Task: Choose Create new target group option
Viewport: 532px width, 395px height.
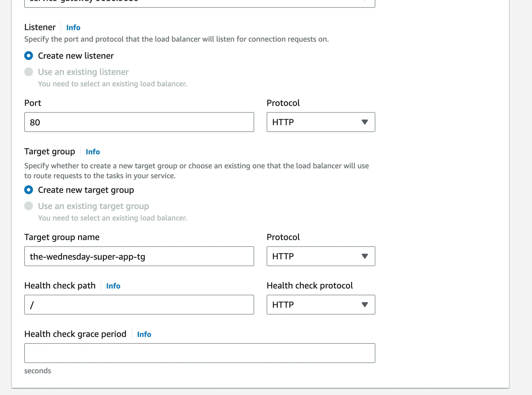Action: click(x=29, y=190)
